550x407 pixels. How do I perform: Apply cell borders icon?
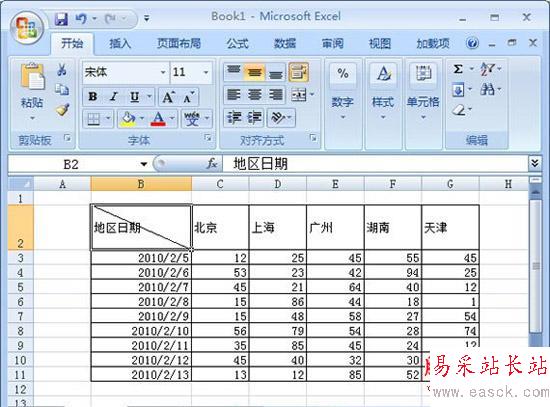(94, 119)
